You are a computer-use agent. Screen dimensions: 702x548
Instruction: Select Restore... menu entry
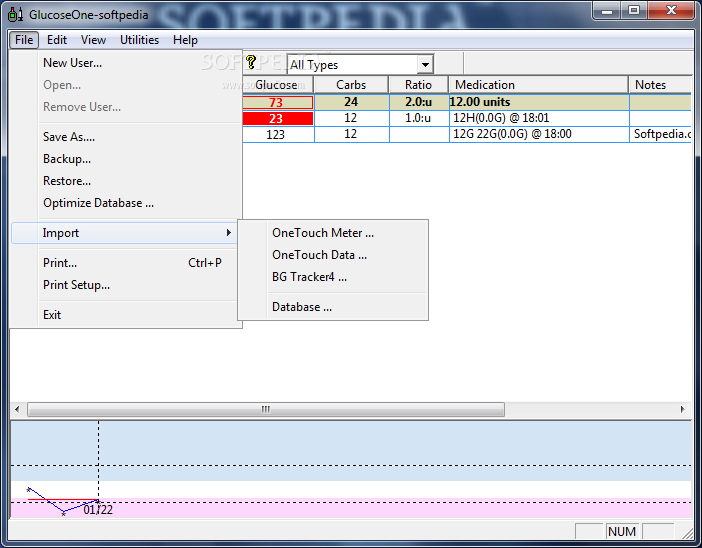[126, 181]
